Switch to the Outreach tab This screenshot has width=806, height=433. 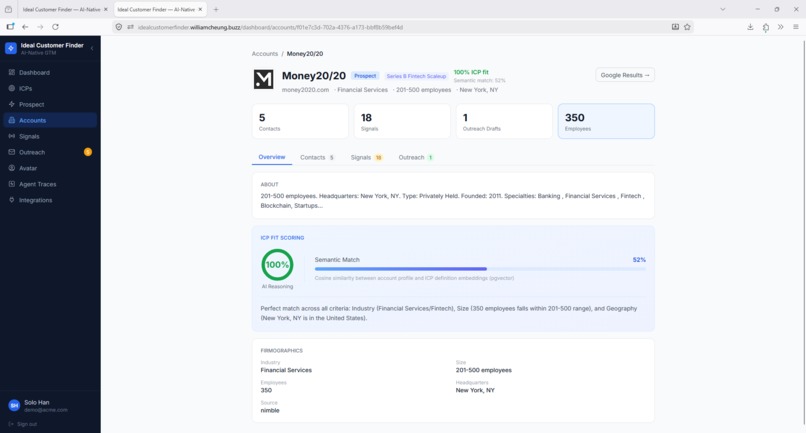[416, 157]
